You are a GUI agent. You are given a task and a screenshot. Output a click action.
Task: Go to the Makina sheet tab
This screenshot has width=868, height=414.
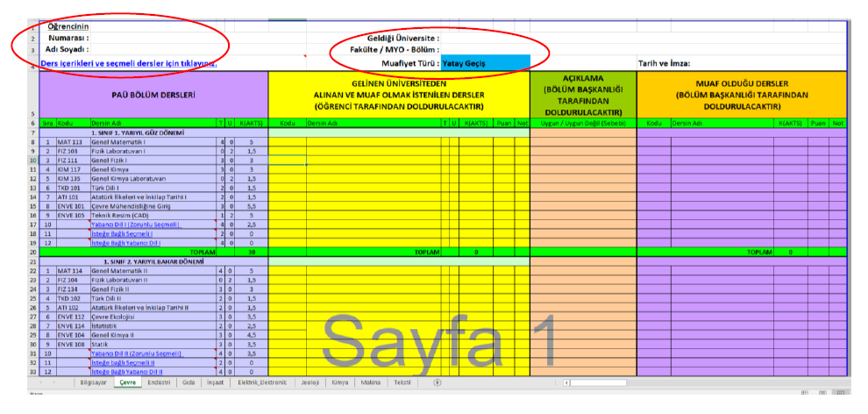click(x=370, y=382)
